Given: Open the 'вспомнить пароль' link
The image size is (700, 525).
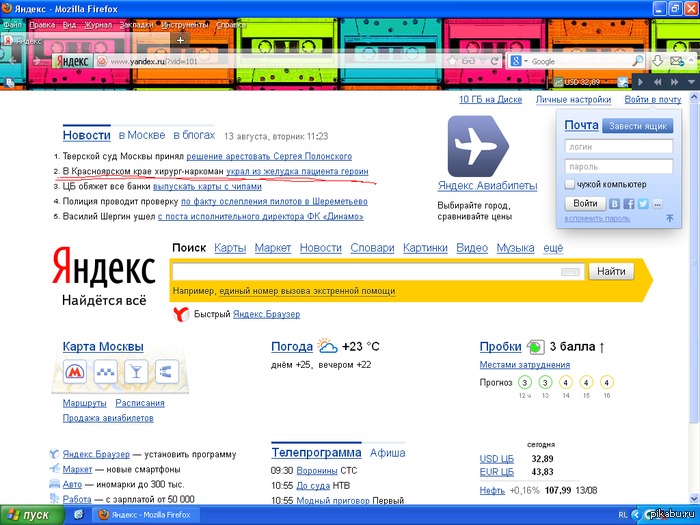Looking at the screenshot, I should click(x=597, y=218).
